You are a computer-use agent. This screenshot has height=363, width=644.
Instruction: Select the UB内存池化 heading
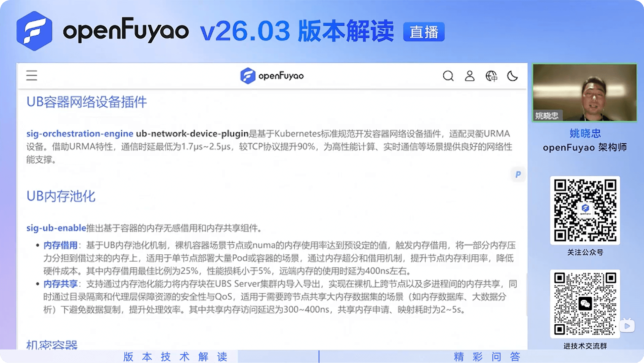tap(61, 196)
